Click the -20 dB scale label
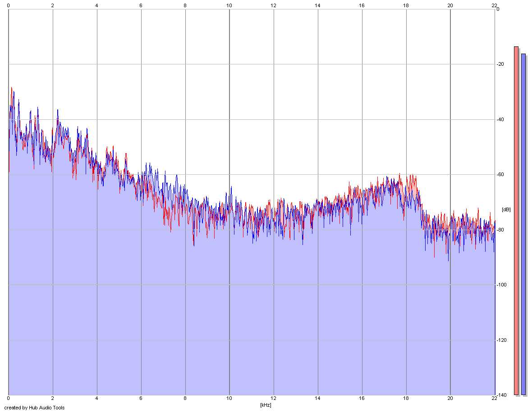Viewport: 532px width, 413px height. pyautogui.click(x=500, y=64)
